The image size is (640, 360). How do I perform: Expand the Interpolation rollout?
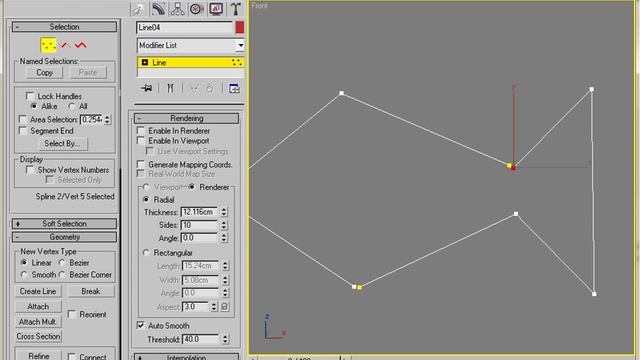pos(186,357)
